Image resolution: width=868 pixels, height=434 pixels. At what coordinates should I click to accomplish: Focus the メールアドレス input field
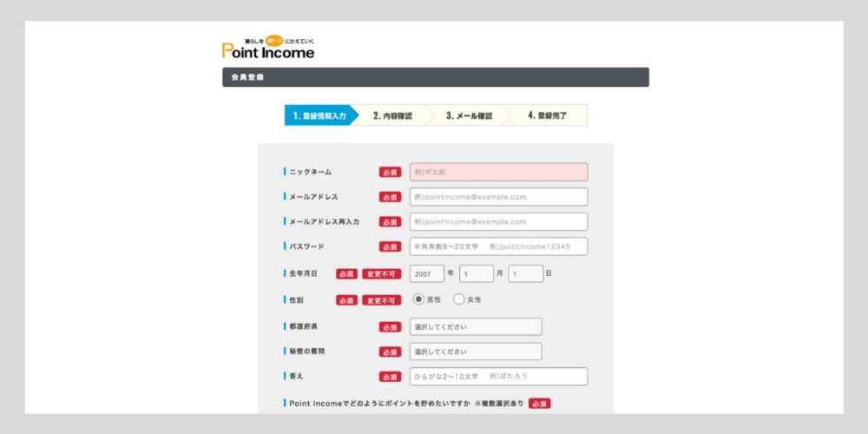tap(499, 196)
